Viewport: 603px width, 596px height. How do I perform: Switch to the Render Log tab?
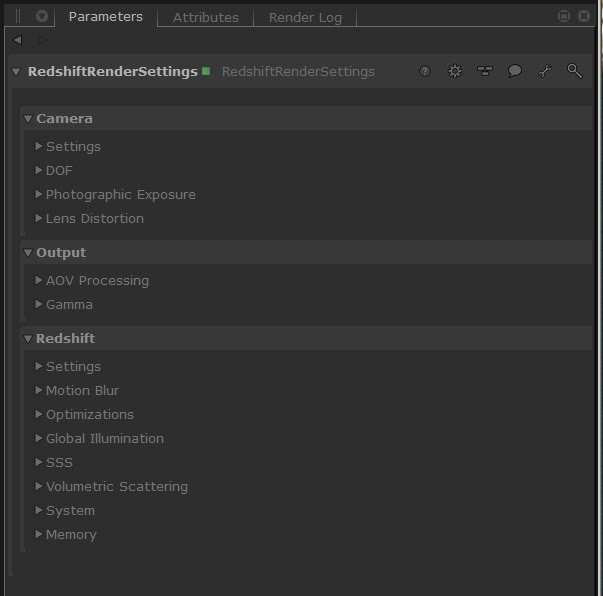point(305,17)
